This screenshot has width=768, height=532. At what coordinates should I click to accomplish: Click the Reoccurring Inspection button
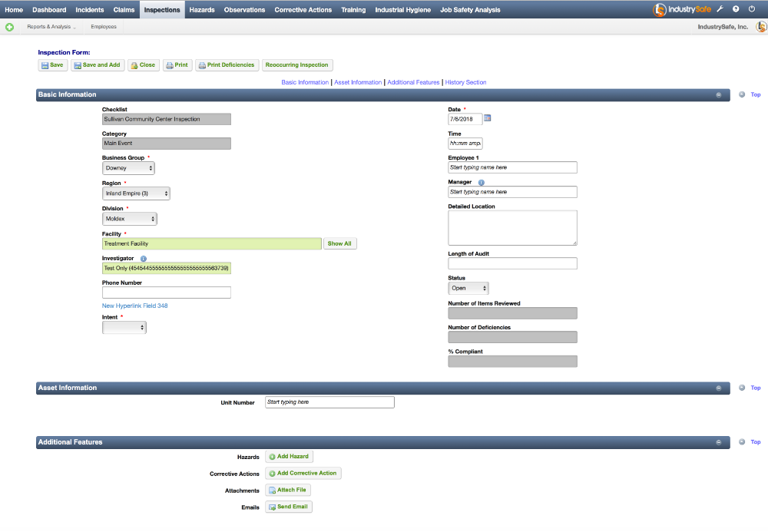pos(296,65)
